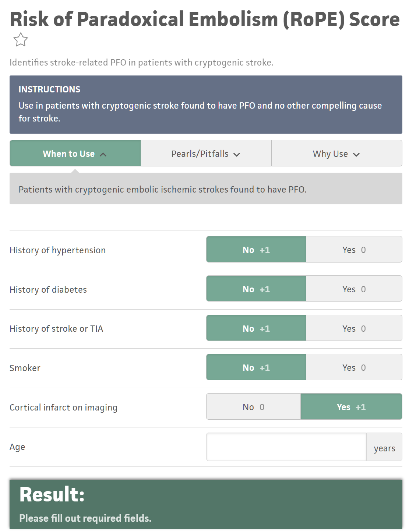Image resolution: width=409 pixels, height=532 pixels.
Task: Set Smoker to Yes
Action: 354,367
